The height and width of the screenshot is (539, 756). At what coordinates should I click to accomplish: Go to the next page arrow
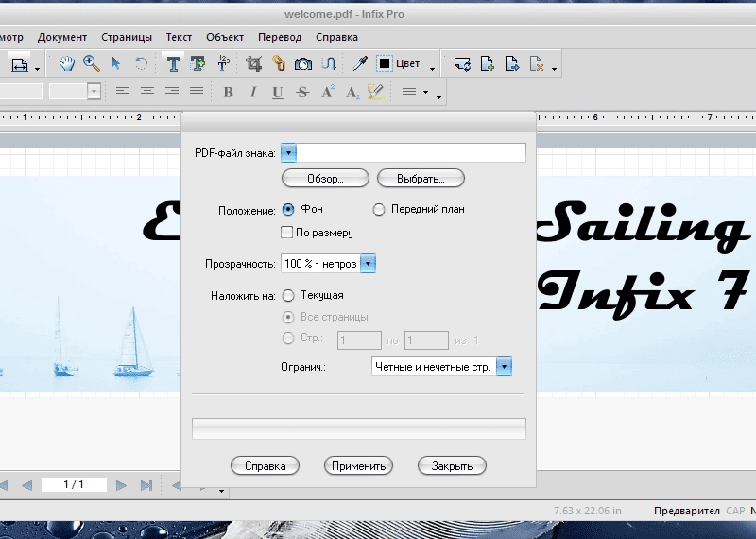click(x=121, y=485)
